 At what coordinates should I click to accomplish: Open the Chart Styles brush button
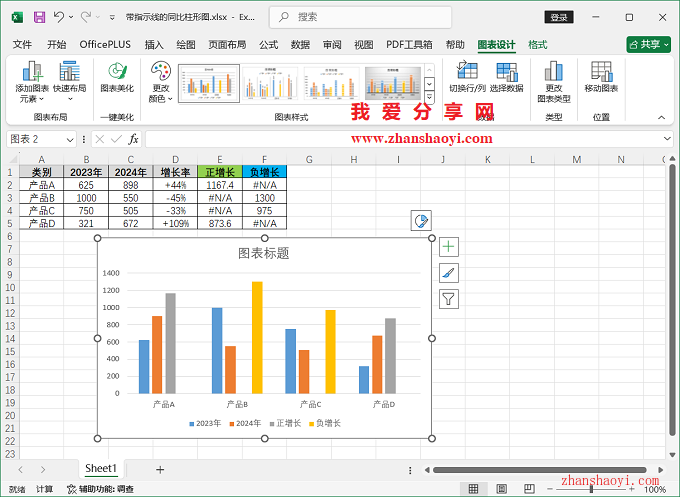click(x=449, y=272)
